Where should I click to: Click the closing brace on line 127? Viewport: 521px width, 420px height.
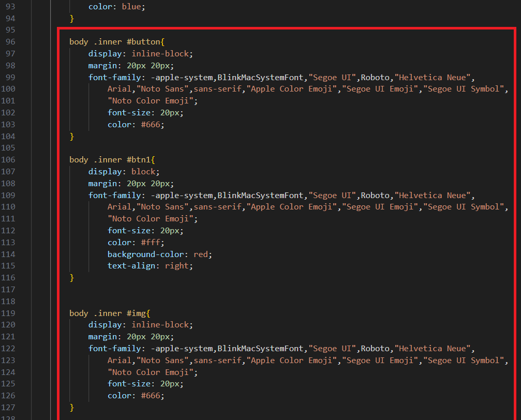[72, 408]
